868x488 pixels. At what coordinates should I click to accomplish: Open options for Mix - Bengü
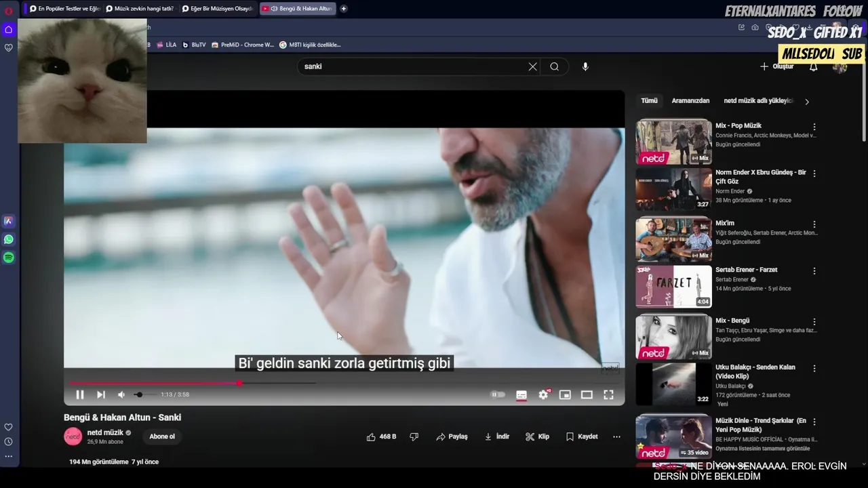(814, 322)
